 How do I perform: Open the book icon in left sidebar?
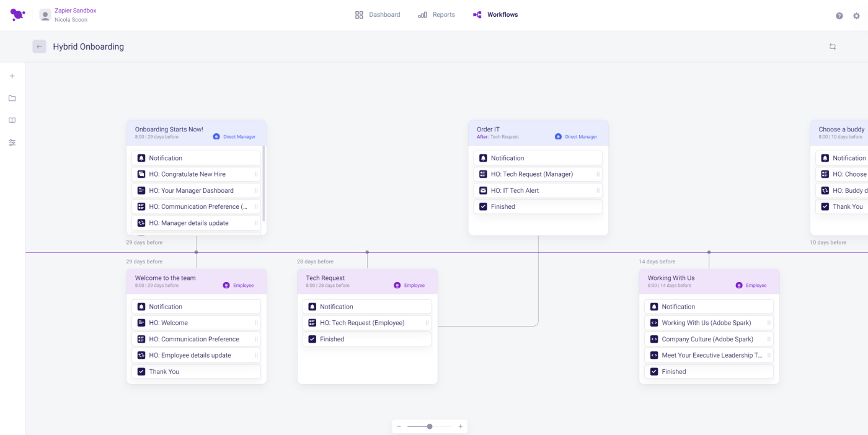pyautogui.click(x=12, y=120)
